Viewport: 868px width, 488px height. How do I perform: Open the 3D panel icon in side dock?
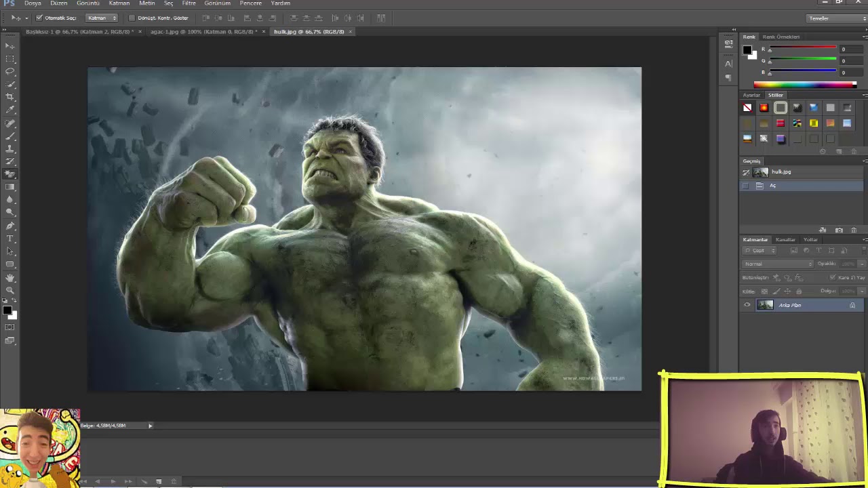coord(728,44)
